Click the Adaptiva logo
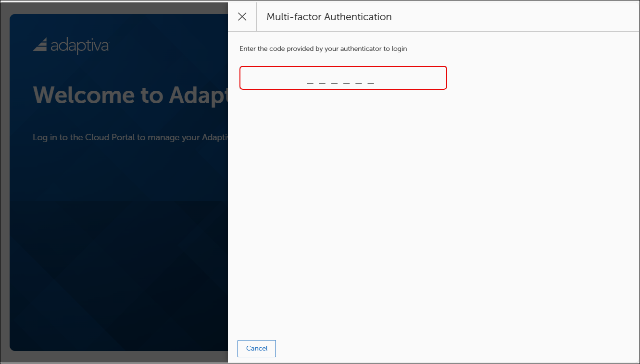Image resolution: width=640 pixels, height=364 pixels. [71, 45]
